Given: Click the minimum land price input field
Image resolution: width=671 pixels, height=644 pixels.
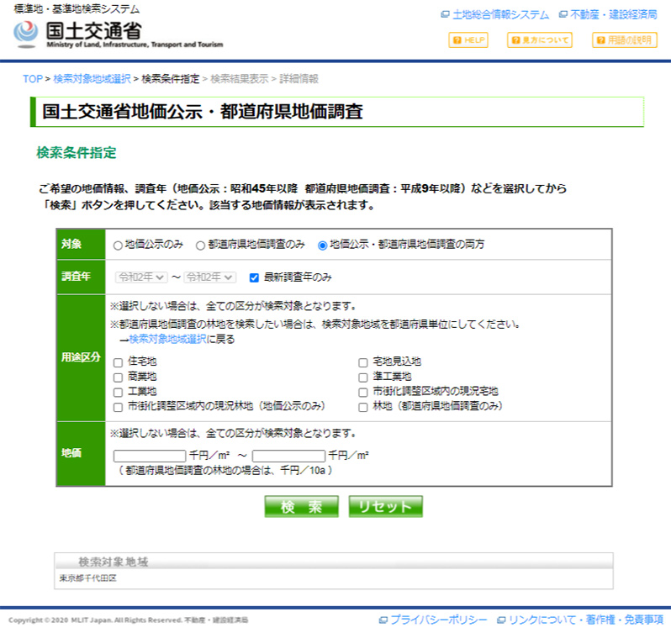Looking at the screenshot, I should [150, 456].
